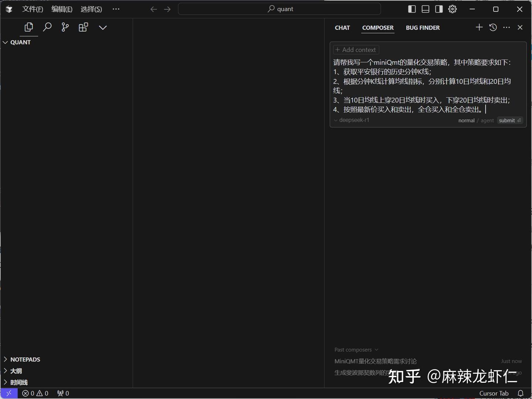This screenshot has height=399, width=532.
Task: Toggle the bottom panel layout icon
Action: coord(426,9)
